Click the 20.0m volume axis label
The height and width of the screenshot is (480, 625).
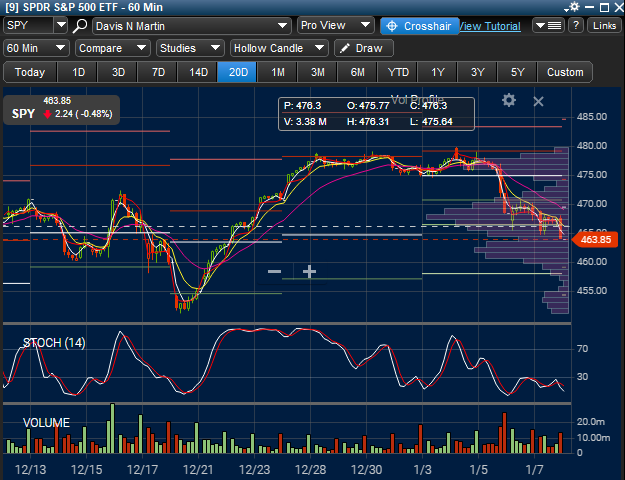coord(591,422)
